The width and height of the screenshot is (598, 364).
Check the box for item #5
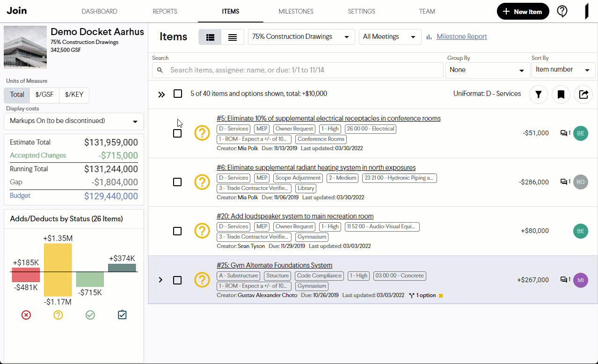pyautogui.click(x=177, y=133)
